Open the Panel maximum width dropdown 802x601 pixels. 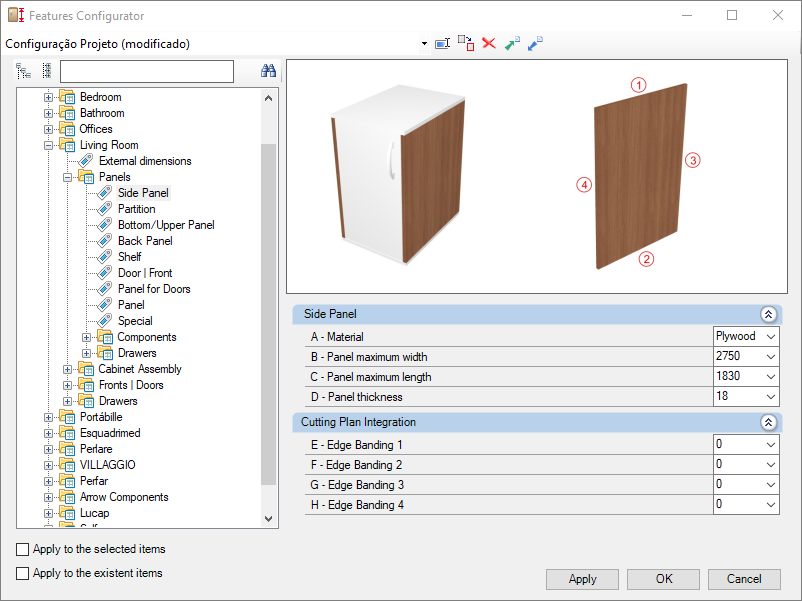click(x=771, y=357)
